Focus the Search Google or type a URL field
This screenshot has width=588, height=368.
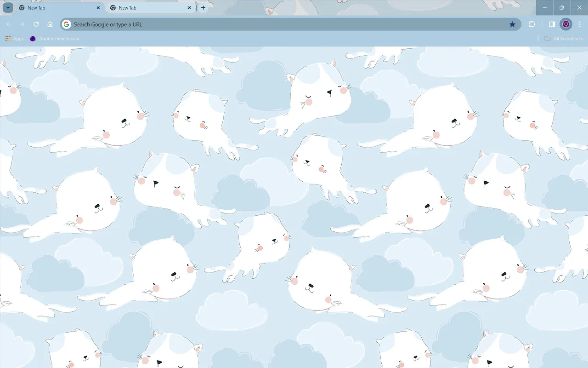[290, 24]
